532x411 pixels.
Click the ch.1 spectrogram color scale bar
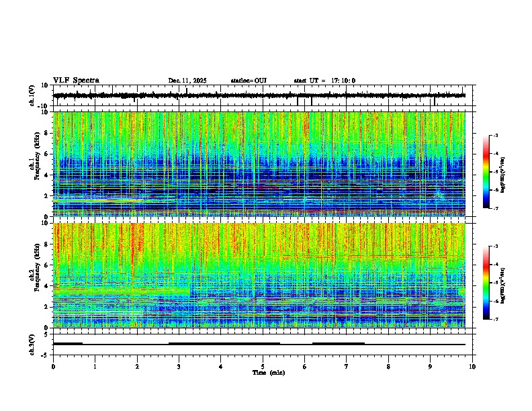[486, 172]
